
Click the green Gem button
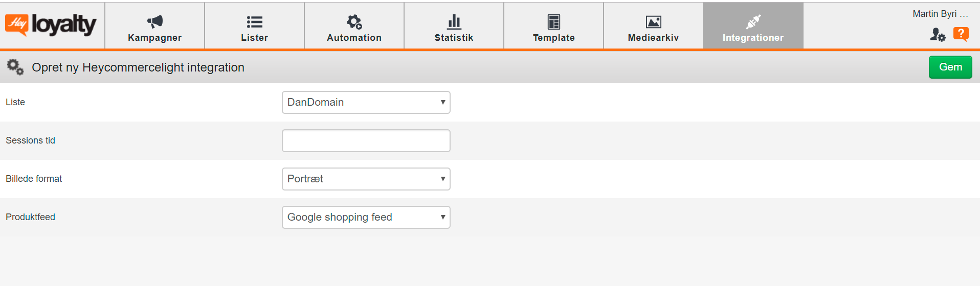(950, 67)
